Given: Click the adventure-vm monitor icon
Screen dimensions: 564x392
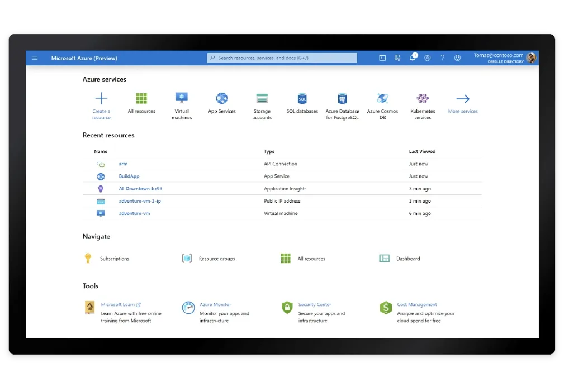Looking at the screenshot, I should coord(101,213).
